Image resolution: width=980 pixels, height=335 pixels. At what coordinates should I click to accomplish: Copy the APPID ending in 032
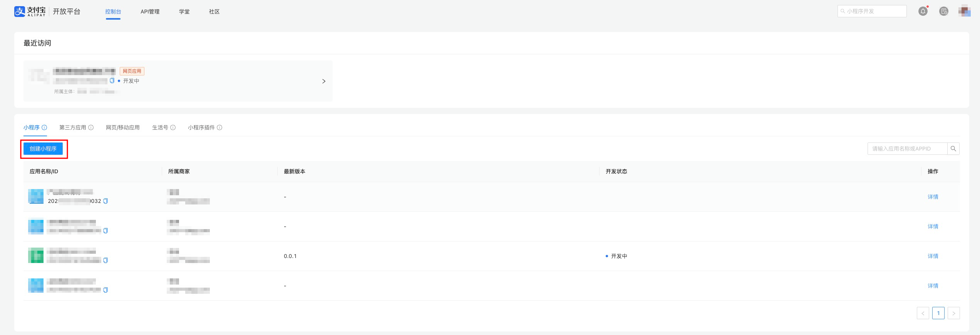pos(106,201)
